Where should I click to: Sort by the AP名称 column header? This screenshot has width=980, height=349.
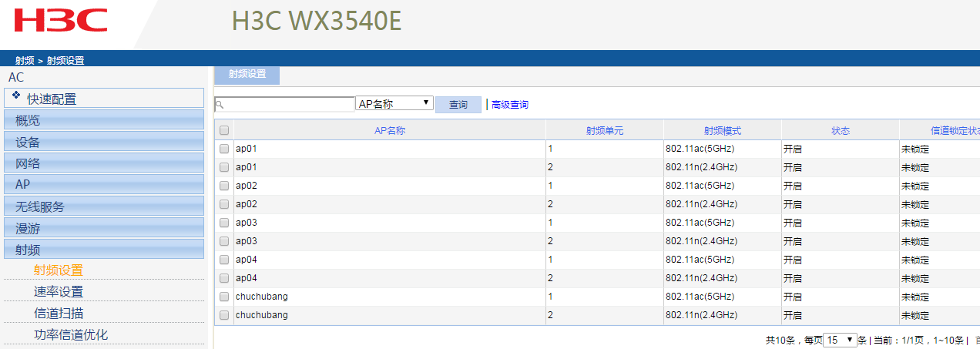tap(390, 131)
